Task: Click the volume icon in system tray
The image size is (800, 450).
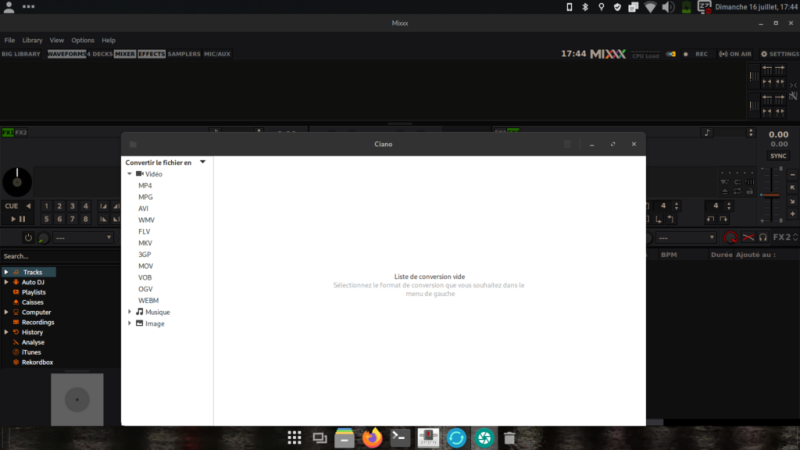Action: (x=668, y=7)
